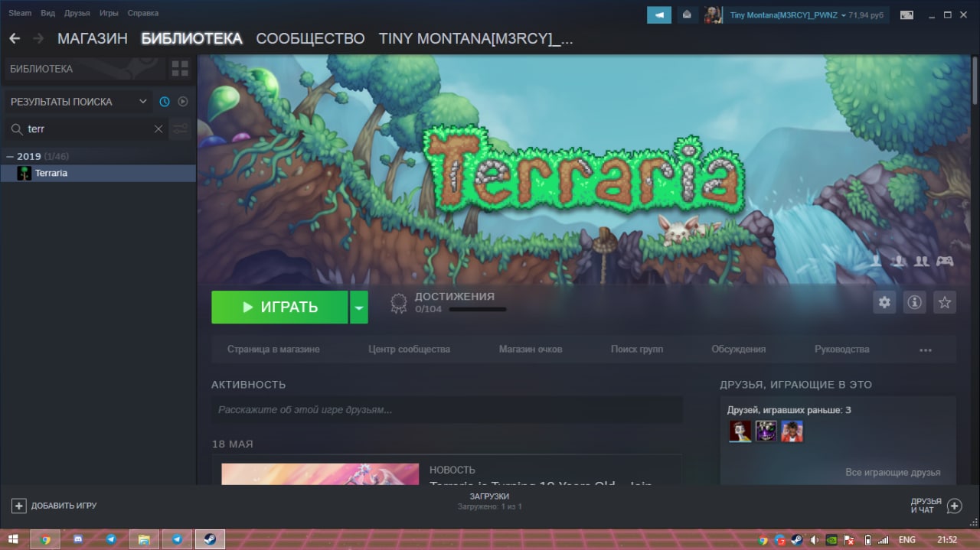This screenshot has height=550, width=980.
Task: Click БИБЛИОТЕКА home button in sidebar
Action: (x=84, y=69)
